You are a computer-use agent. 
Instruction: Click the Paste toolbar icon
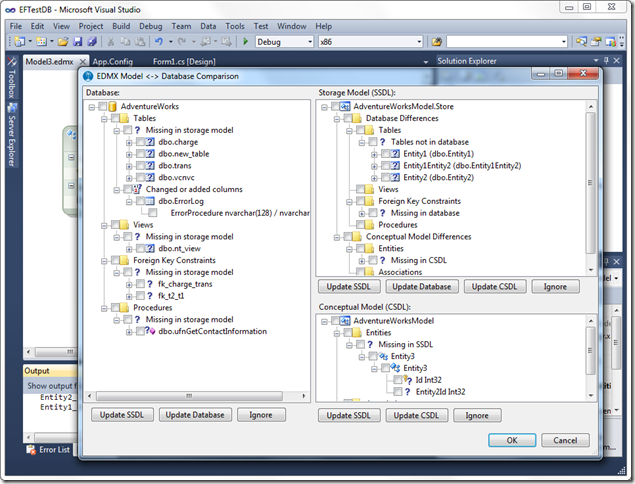pos(140,41)
